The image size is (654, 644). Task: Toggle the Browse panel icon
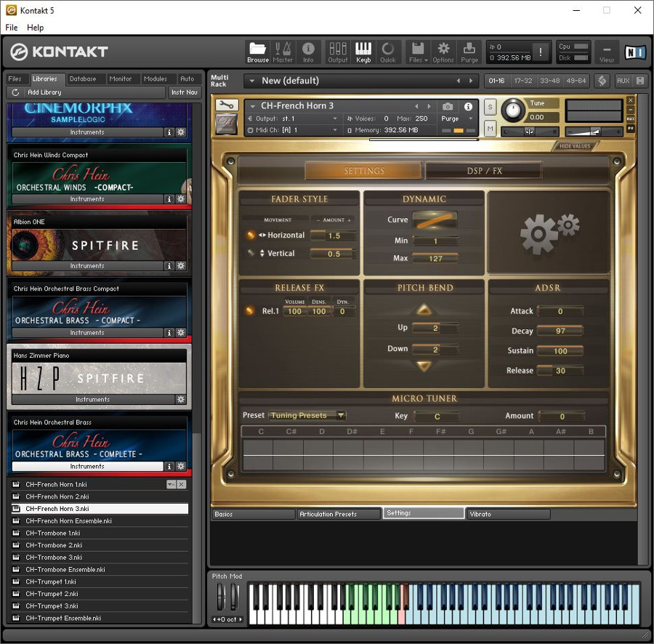click(258, 52)
